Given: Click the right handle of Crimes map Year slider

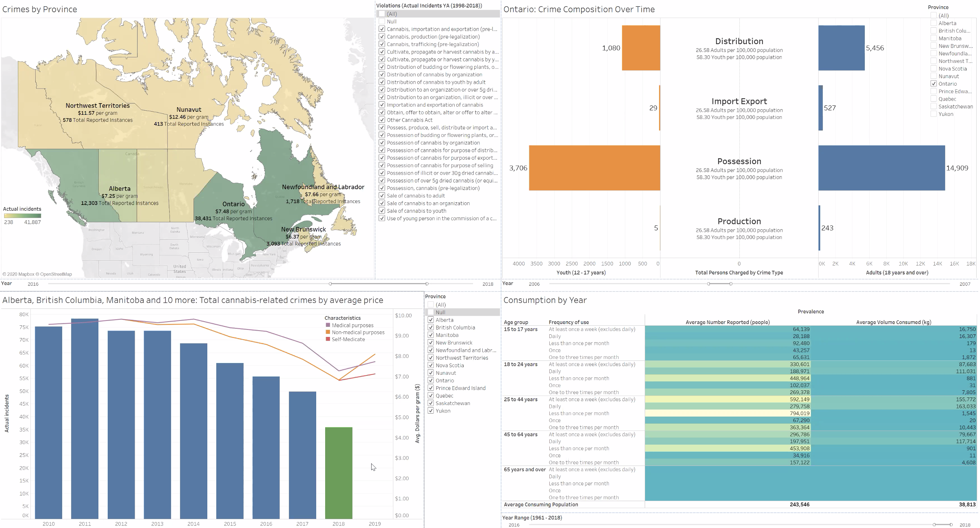Looking at the screenshot, I should [x=427, y=283].
